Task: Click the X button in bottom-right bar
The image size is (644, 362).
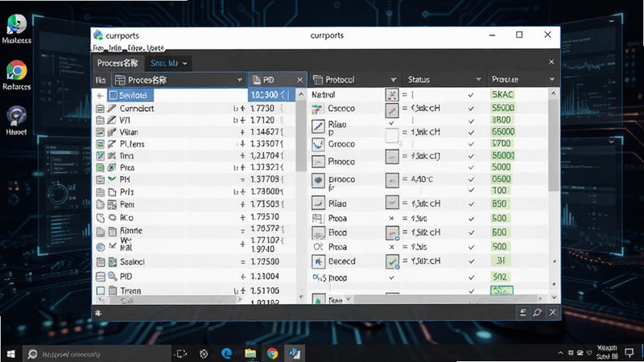Action: point(553,313)
